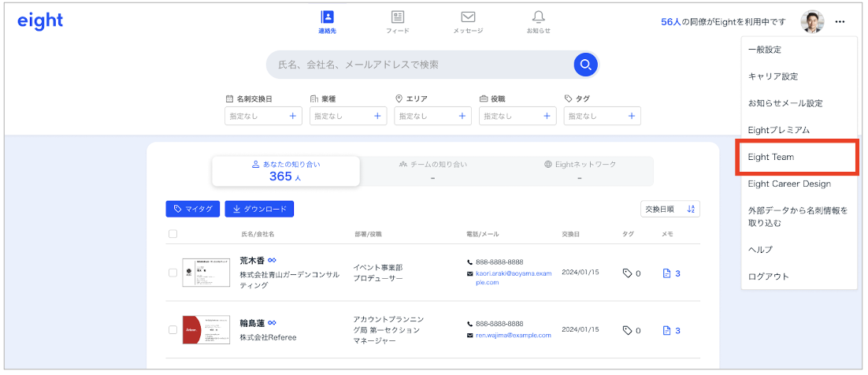Click the eight logo
The height and width of the screenshot is (375, 868).
(x=40, y=21)
